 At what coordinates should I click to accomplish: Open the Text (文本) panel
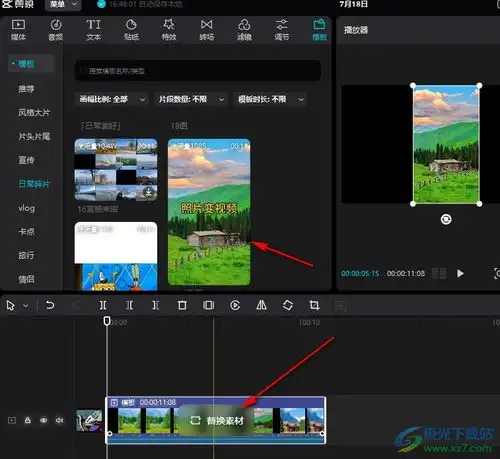pyautogui.click(x=93, y=30)
